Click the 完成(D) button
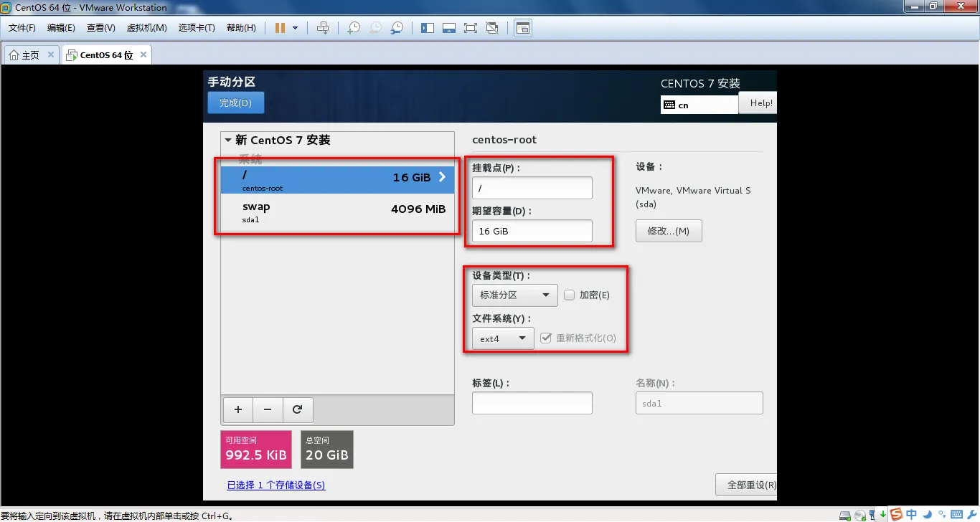The width and height of the screenshot is (980, 522). point(235,103)
